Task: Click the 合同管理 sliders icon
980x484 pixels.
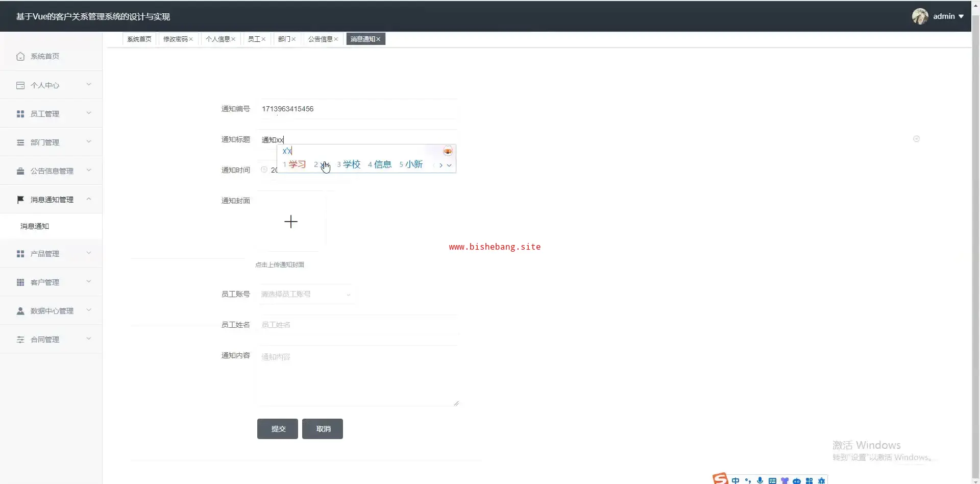Action: click(x=20, y=340)
